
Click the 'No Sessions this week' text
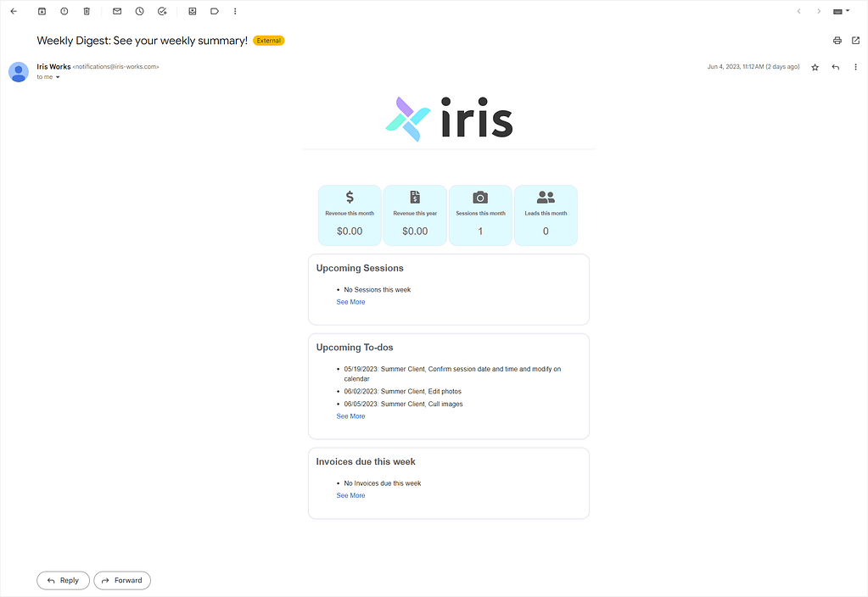coord(378,290)
